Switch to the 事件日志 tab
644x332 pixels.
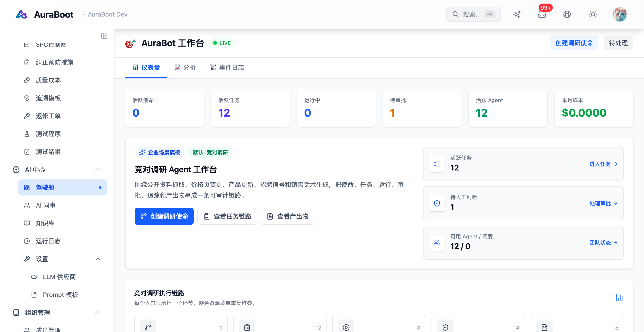tap(227, 67)
